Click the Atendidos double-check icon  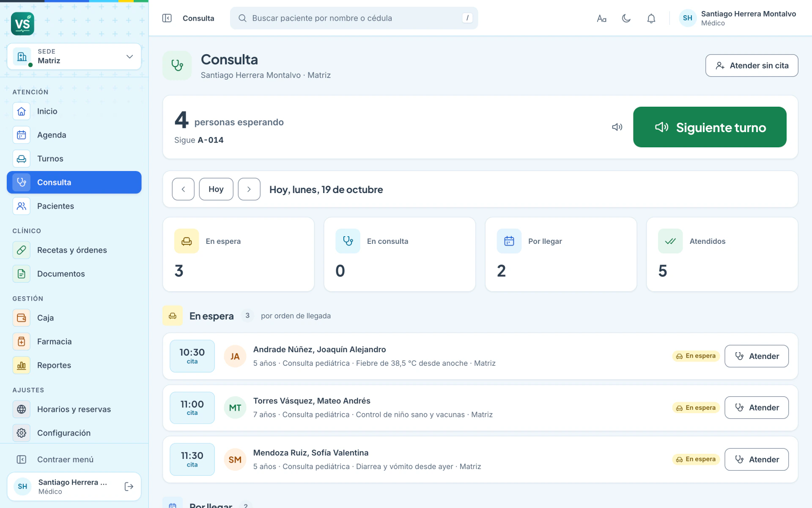pos(670,241)
